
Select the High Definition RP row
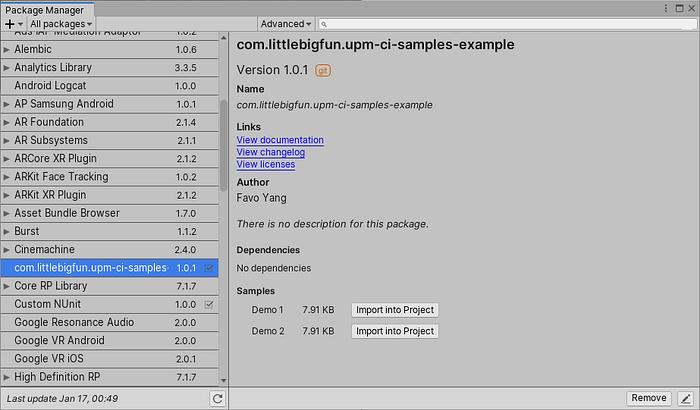tap(110, 377)
